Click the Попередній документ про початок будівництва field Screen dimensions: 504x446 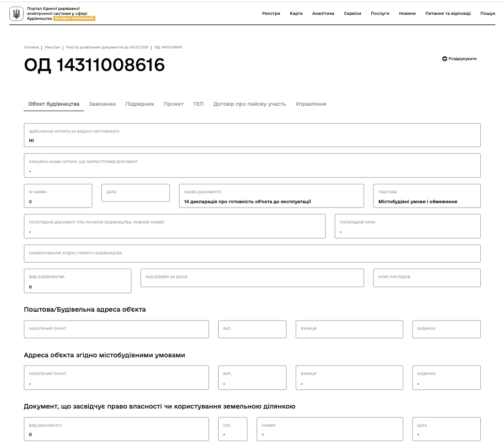175,226
